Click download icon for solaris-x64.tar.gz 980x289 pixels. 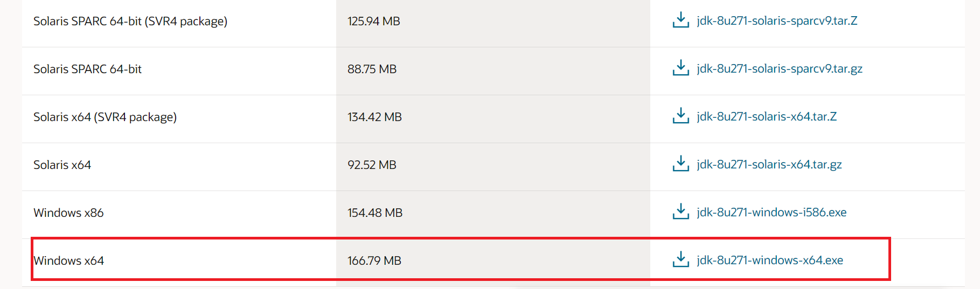680,164
